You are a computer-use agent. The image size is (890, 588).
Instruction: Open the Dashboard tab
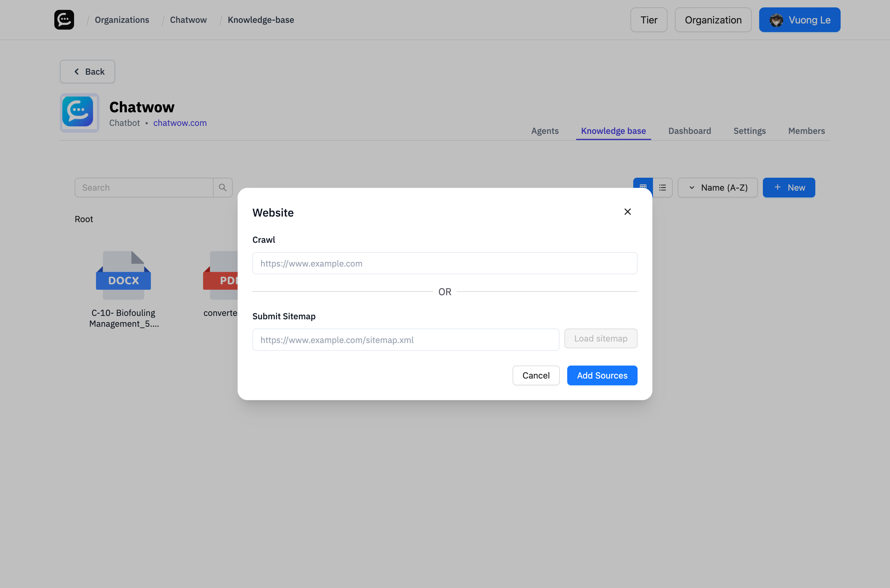tap(689, 130)
